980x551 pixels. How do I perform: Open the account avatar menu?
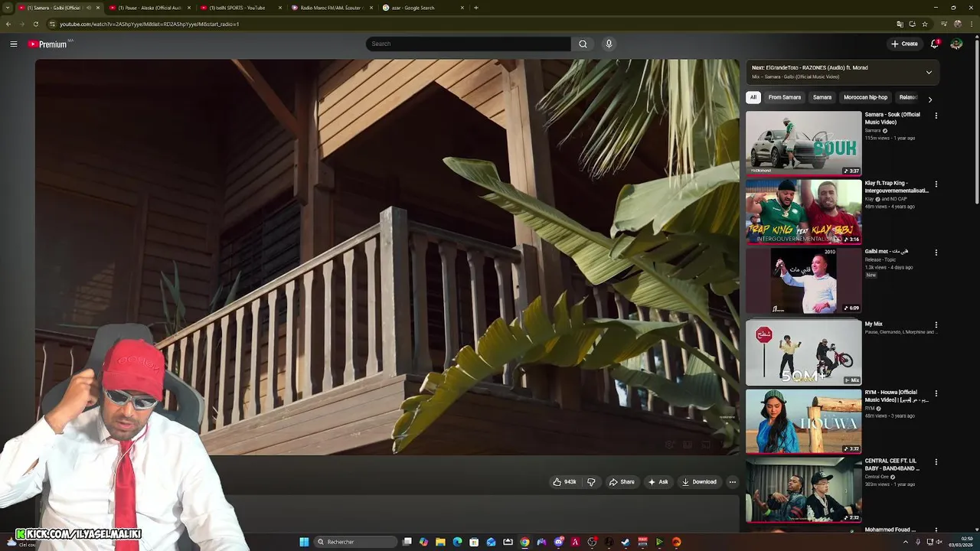pyautogui.click(x=956, y=44)
